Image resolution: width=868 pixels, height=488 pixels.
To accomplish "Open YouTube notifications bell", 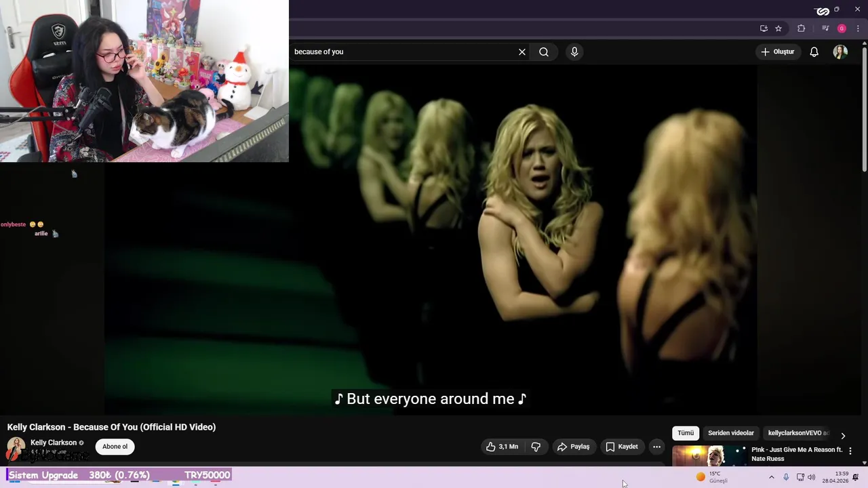I will point(814,52).
